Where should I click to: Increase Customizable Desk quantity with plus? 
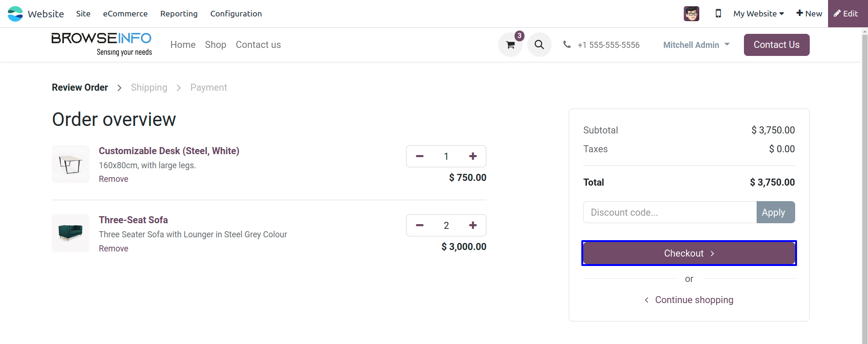473,156
